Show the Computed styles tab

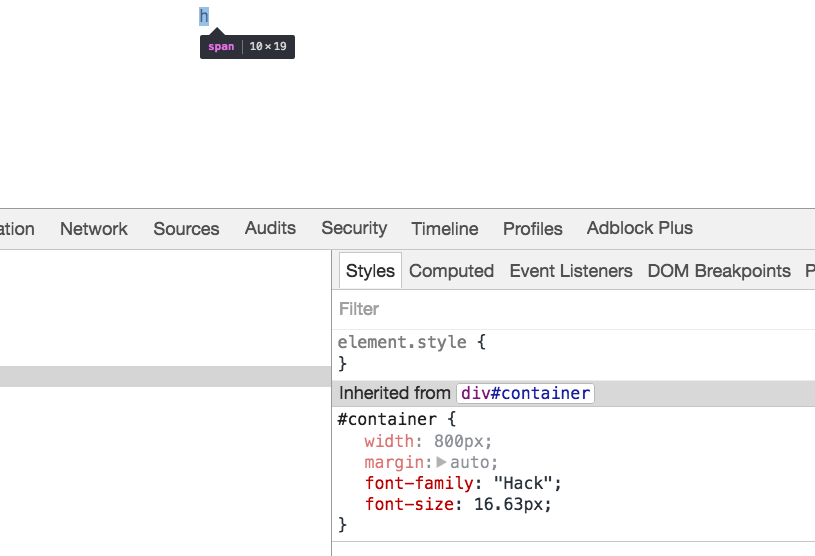(451, 271)
